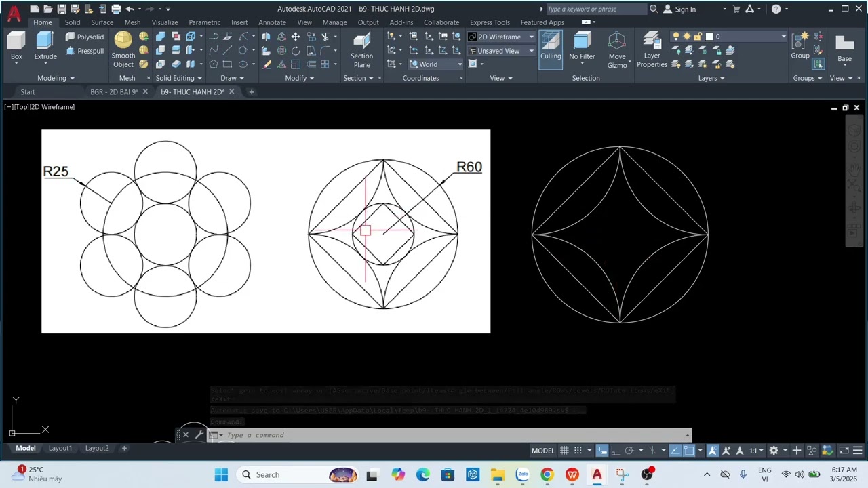Screen dimensions: 868x488
Task: Click the Smooth Object mesh tool
Action: click(x=123, y=49)
